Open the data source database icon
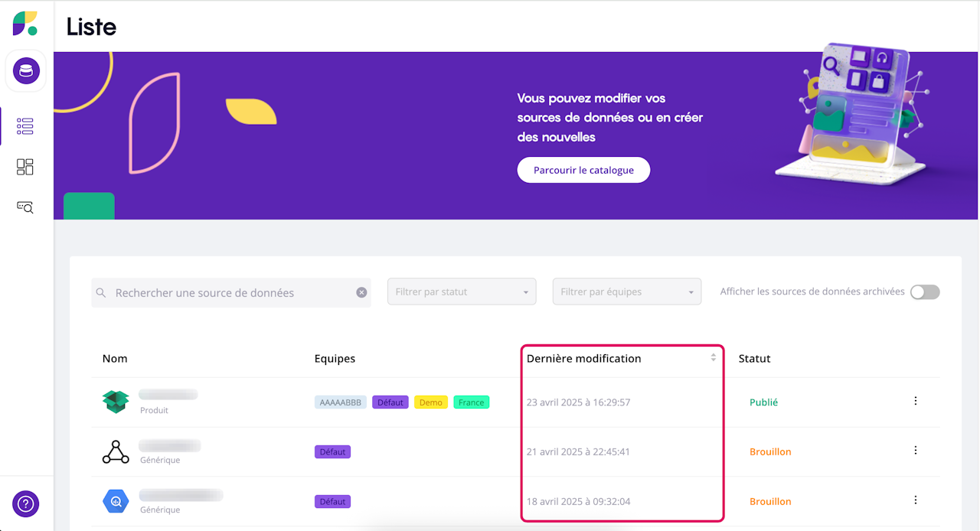Image resolution: width=980 pixels, height=531 pixels. click(x=26, y=71)
